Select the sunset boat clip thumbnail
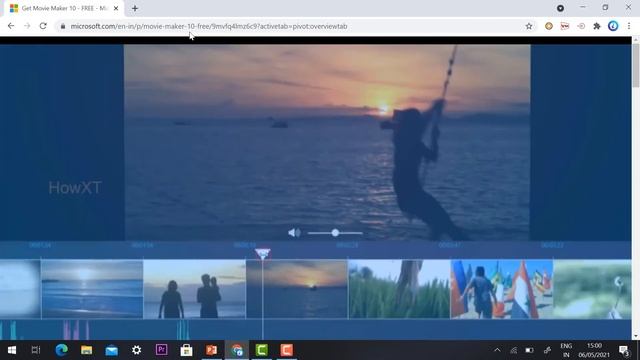Viewport: 640px width, 360px height. pyautogui.click(x=297, y=289)
